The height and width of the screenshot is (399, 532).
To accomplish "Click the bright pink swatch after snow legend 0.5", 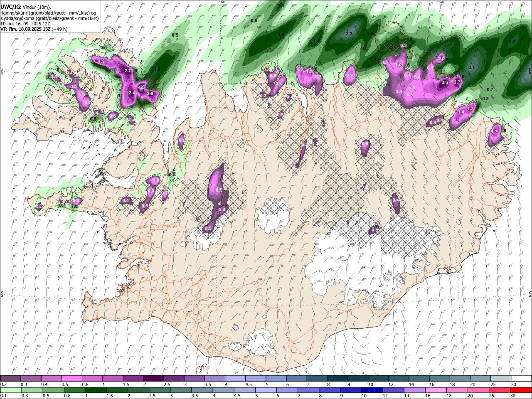I will pos(71,378).
